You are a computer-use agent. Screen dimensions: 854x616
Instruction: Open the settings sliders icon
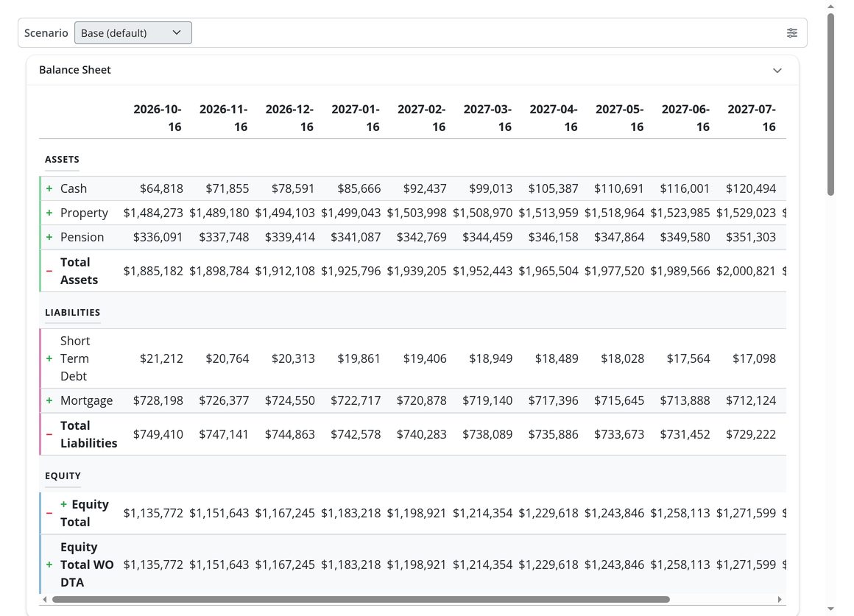pos(792,32)
